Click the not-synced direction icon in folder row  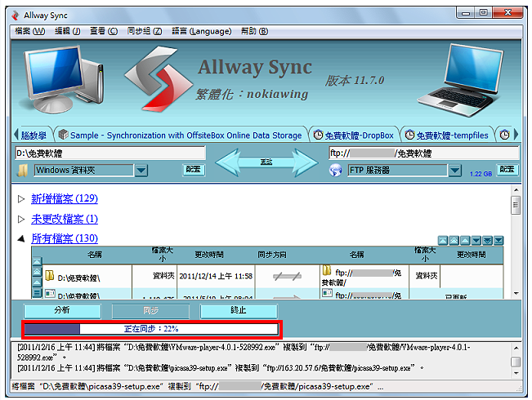pyautogui.click(x=288, y=277)
